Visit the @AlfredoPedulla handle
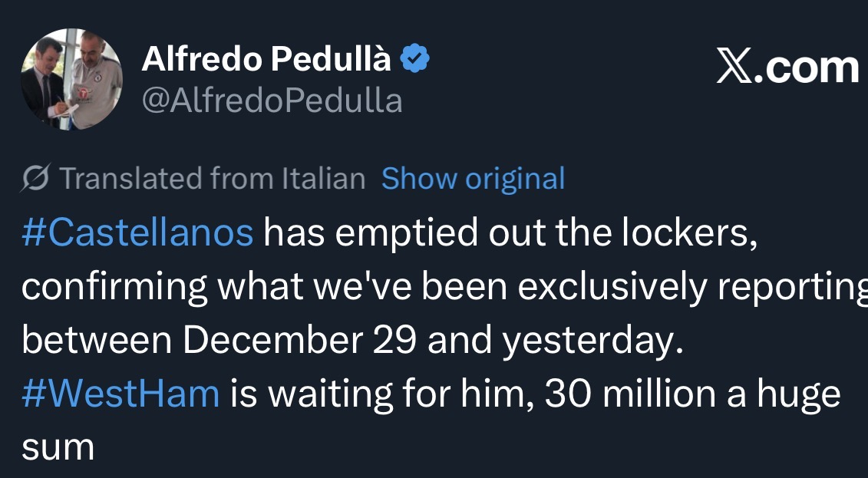Screen dimensions: 868x478 pos(272,101)
